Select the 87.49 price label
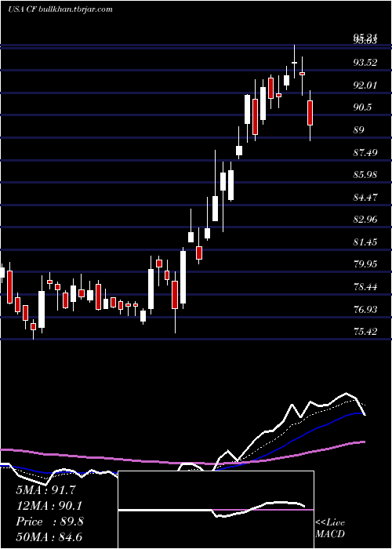This screenshot has width=392, height=549. click(x=365, y=152)
